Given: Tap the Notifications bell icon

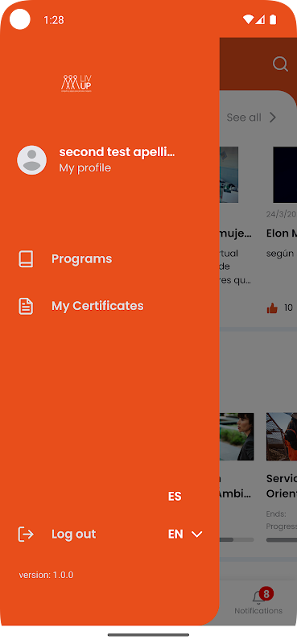Looking at the screenshot, I should (x=258, y=598).
